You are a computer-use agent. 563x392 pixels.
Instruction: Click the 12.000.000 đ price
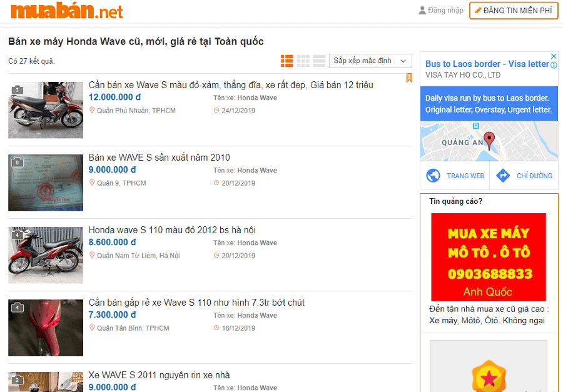point(114,98)
